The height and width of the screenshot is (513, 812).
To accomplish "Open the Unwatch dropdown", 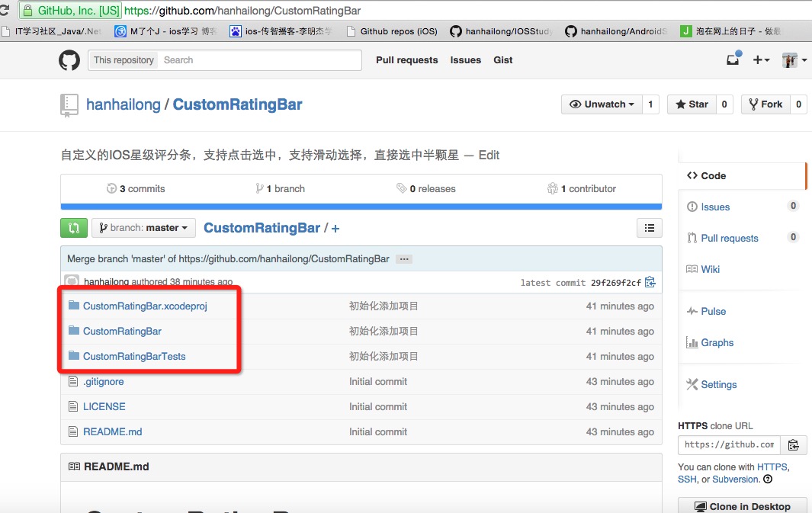I will (x=602, y=104).
